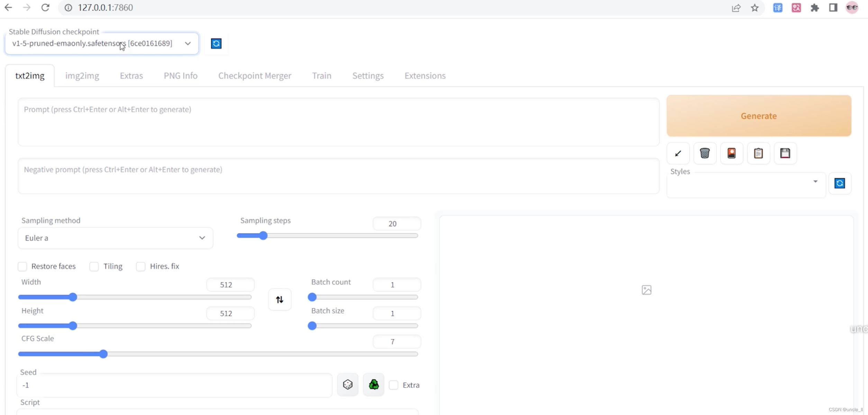868x415 pixels.
Task: Reuse last seed with green recycle icon
Action: (373, 385)
